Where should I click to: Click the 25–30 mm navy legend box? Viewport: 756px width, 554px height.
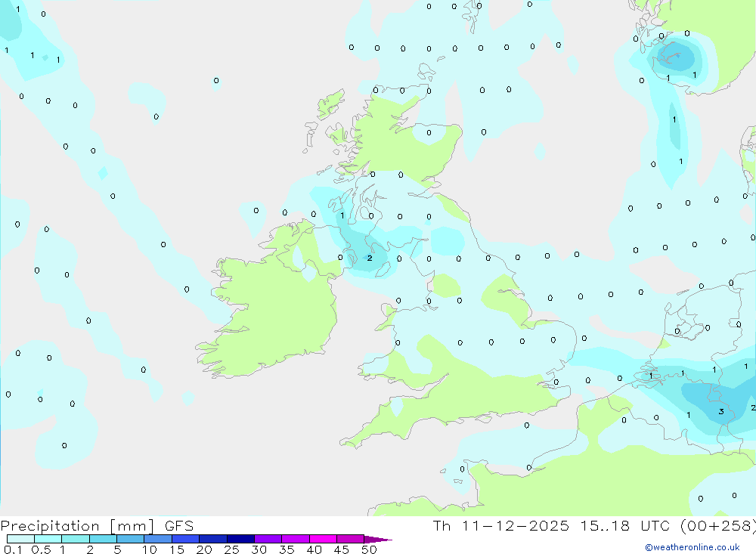click(240, 539)
